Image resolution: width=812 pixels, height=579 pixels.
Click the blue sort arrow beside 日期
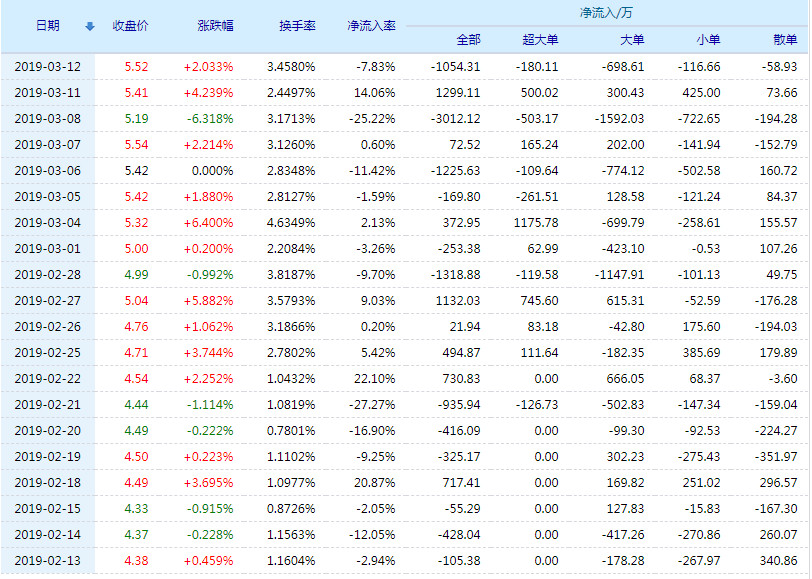tap(90, 26)
